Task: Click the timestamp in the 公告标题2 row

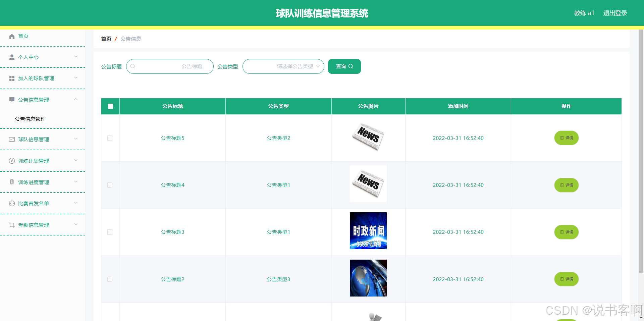Action: (458, 279)
